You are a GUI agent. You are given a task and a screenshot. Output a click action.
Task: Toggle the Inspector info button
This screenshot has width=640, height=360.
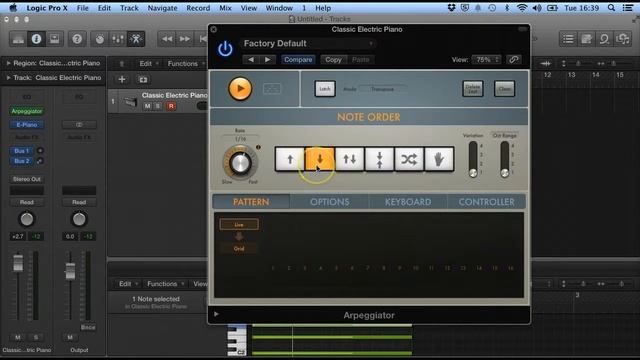pos(36,39)
